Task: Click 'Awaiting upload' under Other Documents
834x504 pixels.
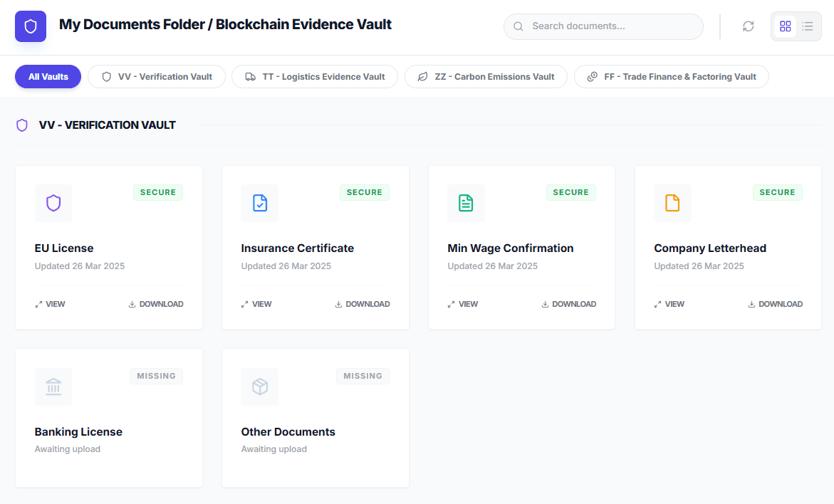Action: (274, 449)
